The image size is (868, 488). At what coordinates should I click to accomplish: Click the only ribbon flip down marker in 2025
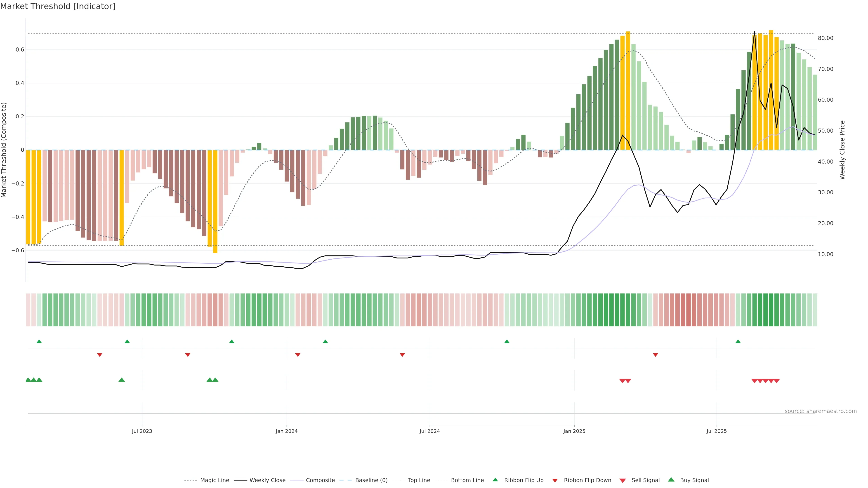pos(655,355)
